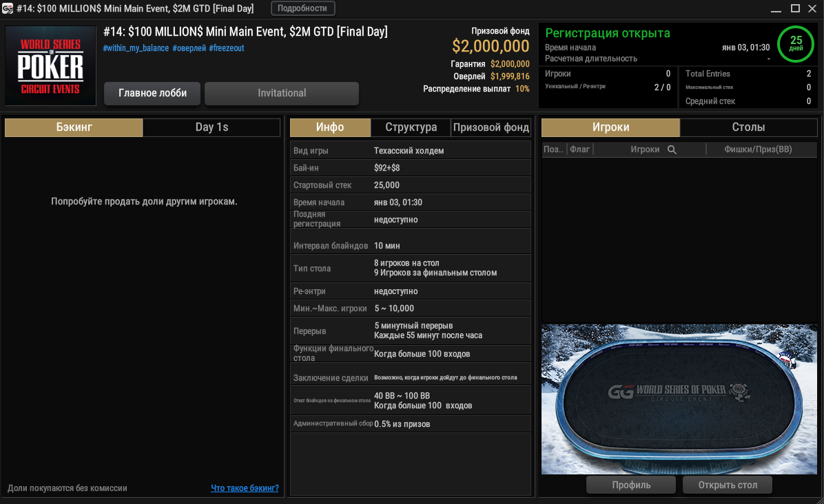The image size is (824, 504).
Task: Click the GG logo icon in title bar
Action: point(8,8)
